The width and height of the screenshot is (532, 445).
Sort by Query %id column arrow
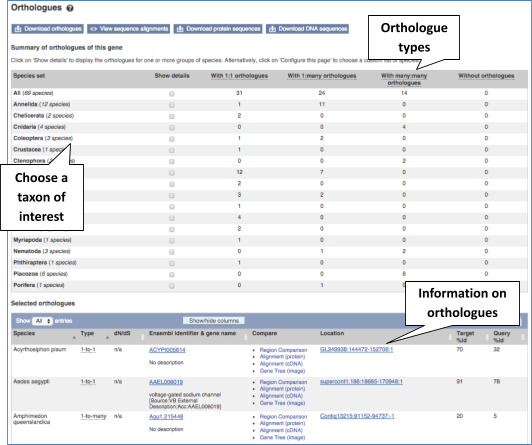click(522, 337)
